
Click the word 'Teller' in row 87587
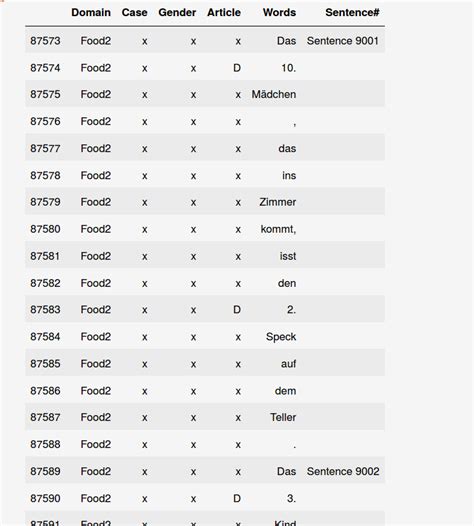point(283,417)
